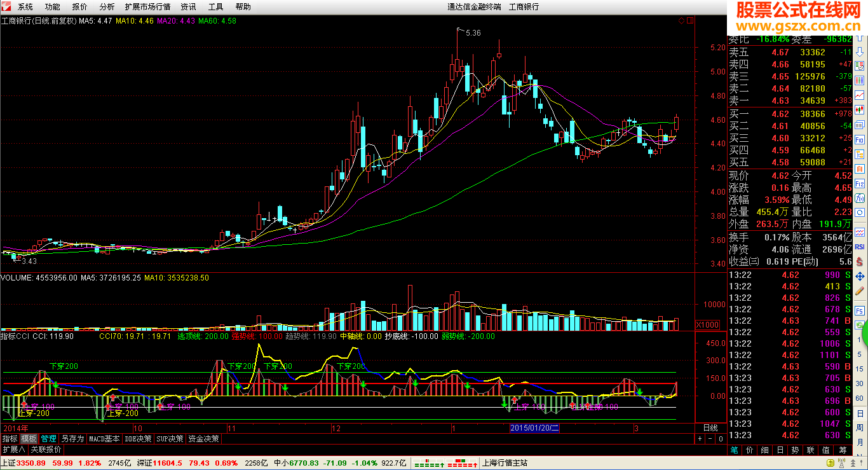Select the 细 tab in tick panel
Screen dimensions: 868x470
pos(765,450)
